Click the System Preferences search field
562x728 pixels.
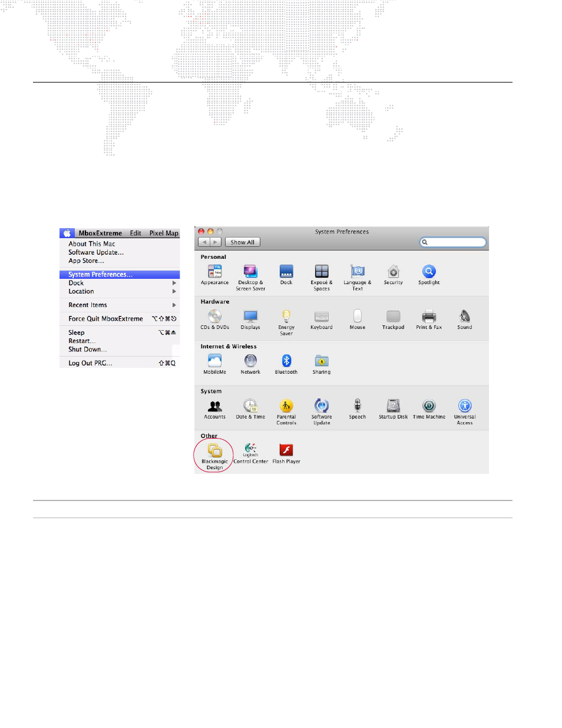point(453,242)
